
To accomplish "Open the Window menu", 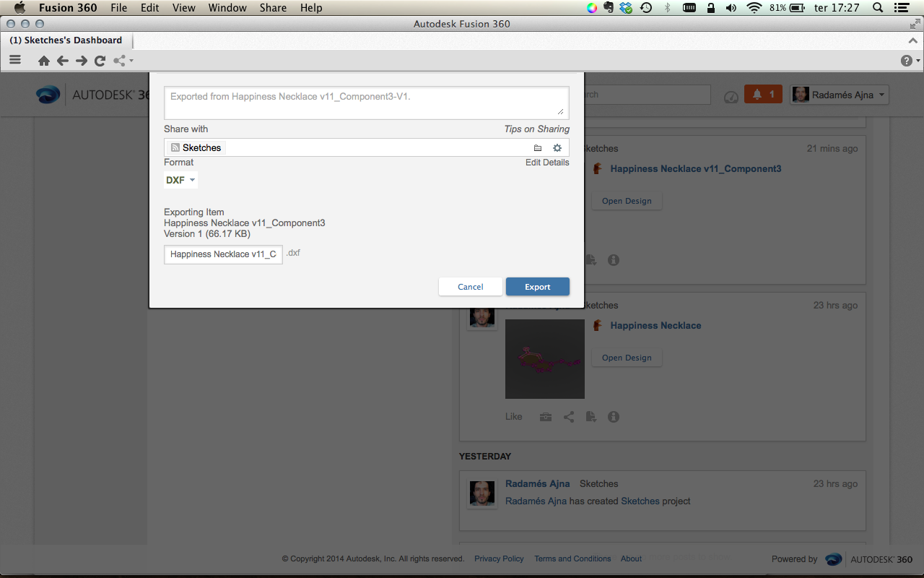I will point(227,8).
